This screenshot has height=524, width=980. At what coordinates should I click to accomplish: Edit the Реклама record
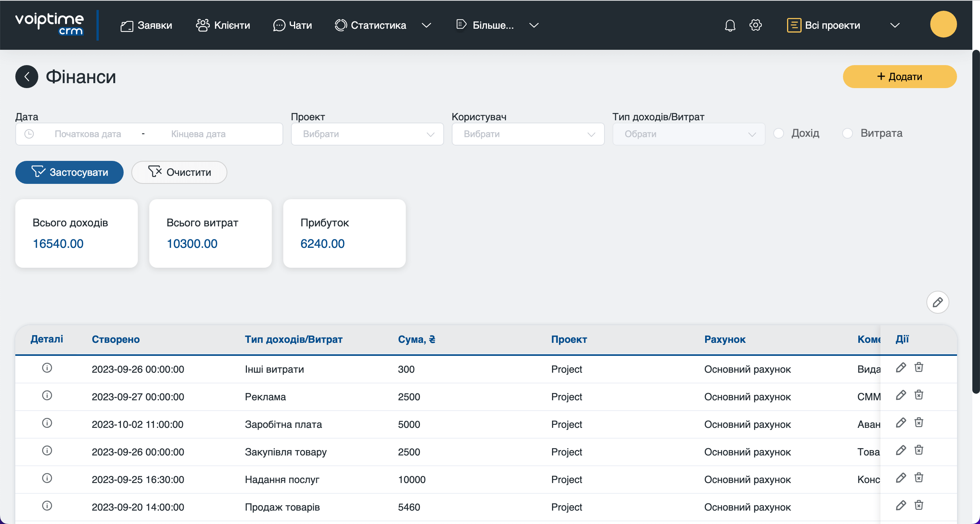click(x=901, y=395)
